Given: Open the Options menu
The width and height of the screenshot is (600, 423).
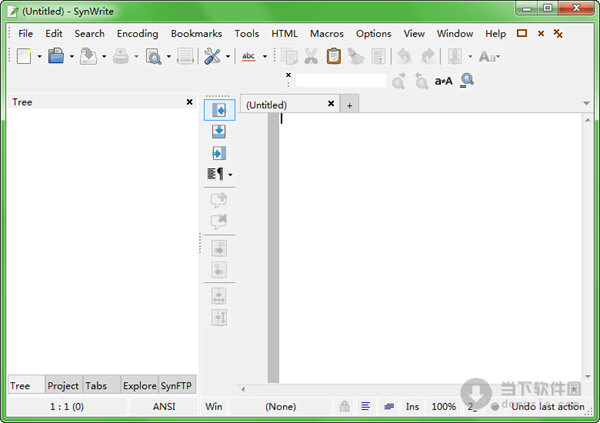Looking at the screenshot, I should point(373,34).
